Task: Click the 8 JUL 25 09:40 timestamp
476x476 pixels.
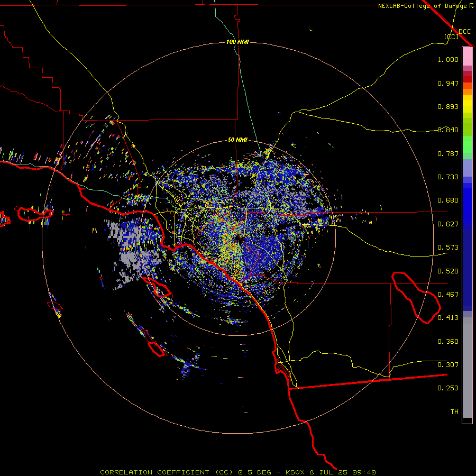Action: [x=343, y=472]
